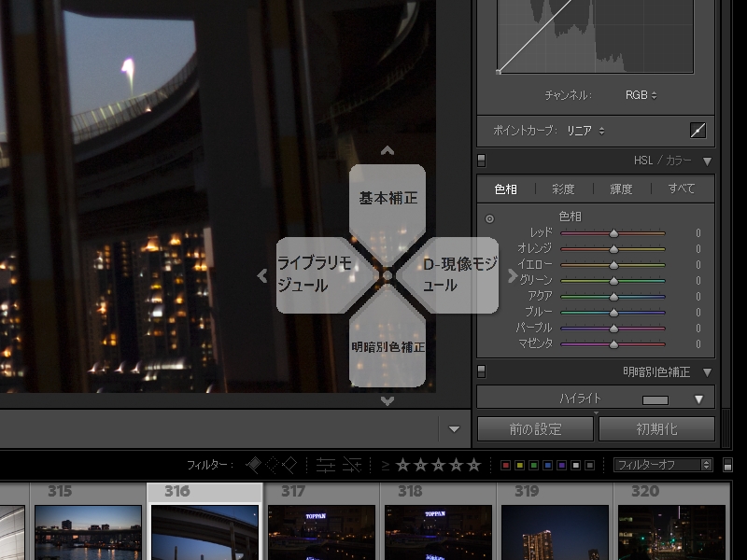Choose 明暗別色補正 in the overlay
Image resolution: width=747 pixels, height=560 pixels.
click(388, 346)
